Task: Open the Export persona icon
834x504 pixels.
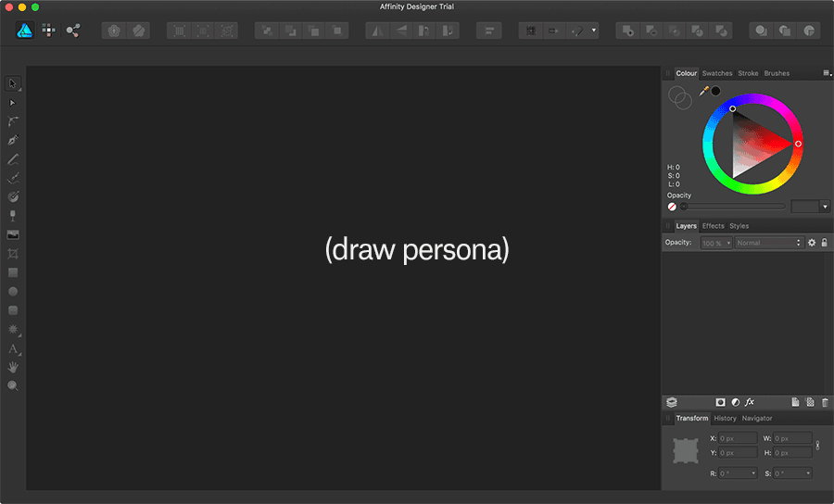Action: pos(72,31)
